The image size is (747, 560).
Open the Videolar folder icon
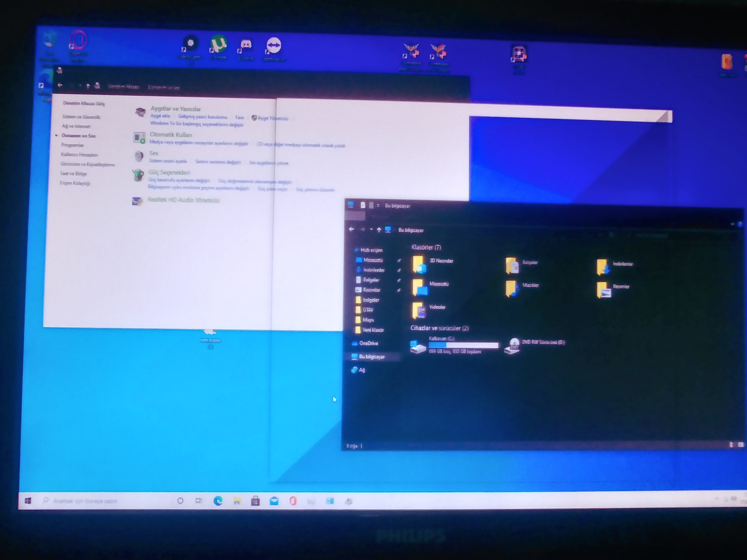tap(418, 310)
